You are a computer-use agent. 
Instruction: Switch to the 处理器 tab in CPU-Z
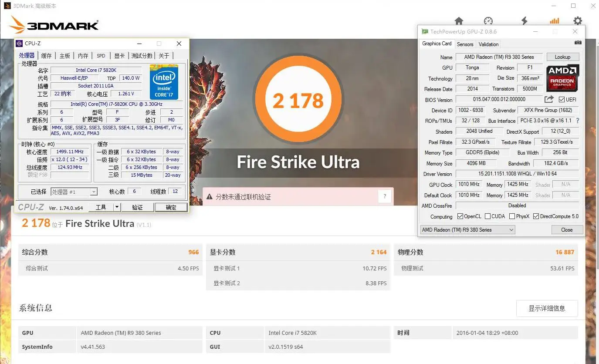(x=27, y=55)
